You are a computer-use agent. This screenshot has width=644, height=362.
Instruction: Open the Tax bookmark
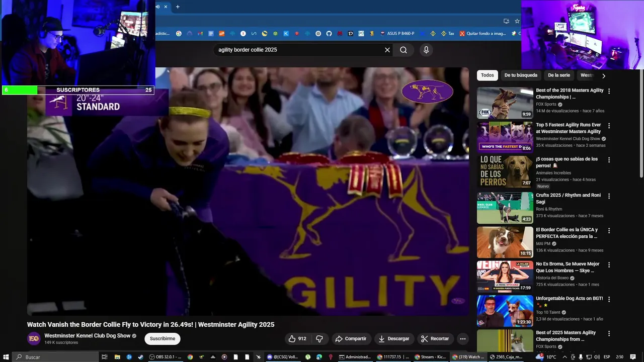(447, 34)
